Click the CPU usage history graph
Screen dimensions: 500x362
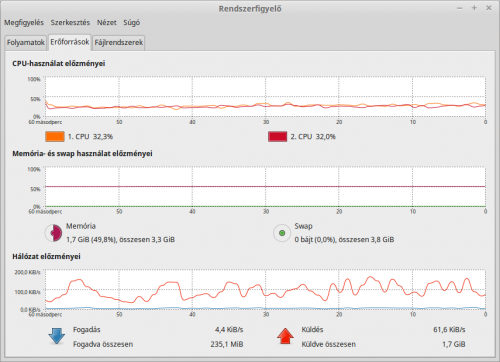(265, 97)
